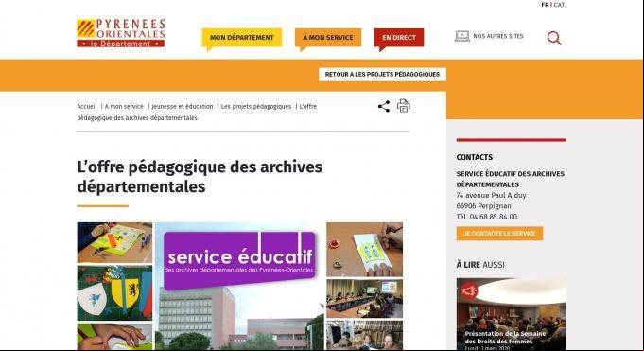The height and width of the screenshot is (351, 644).
Task: Open the share icon
Action: 384,107
